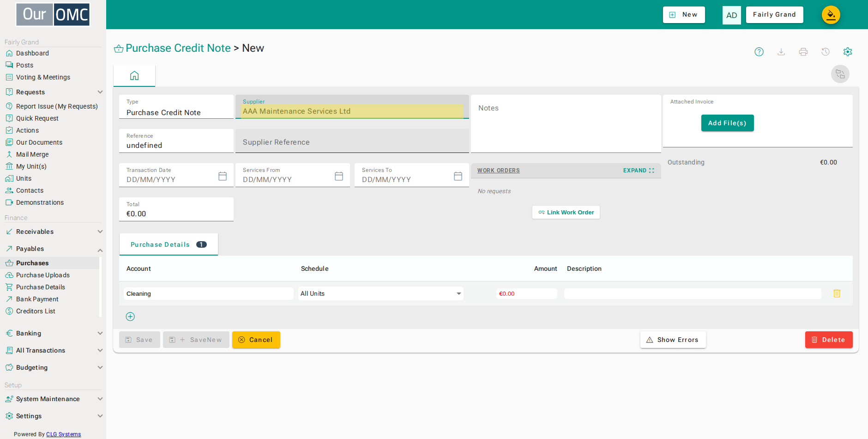The width and height of the screenshot is (868, 439).
Task: Open the All Units schedule dropdown
Action: click(381, 293)
